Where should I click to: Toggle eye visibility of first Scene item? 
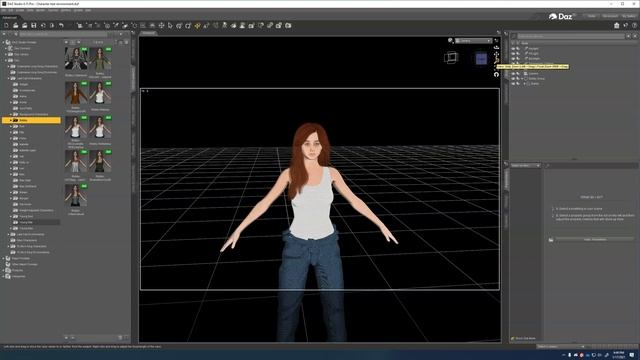(x=513, y=49)
